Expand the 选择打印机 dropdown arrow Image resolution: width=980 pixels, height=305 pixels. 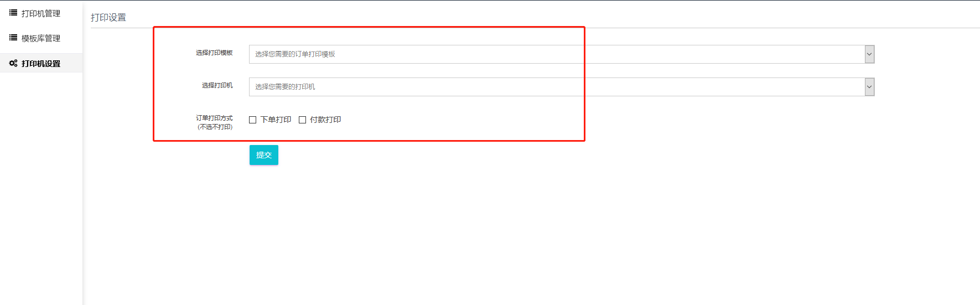click(869, 87)
